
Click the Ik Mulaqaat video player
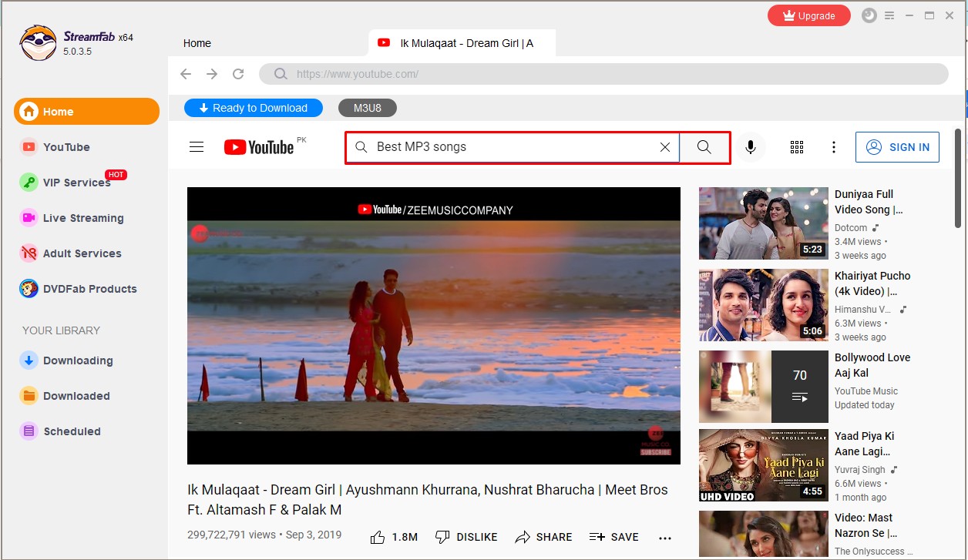(x=434, y=326)
